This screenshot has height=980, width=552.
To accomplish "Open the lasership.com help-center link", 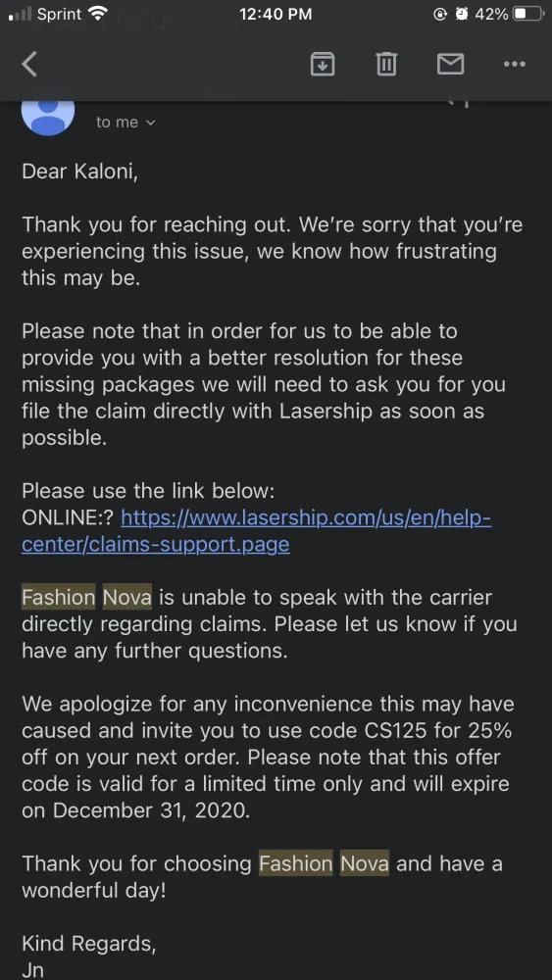I will (x=306, y=518).
